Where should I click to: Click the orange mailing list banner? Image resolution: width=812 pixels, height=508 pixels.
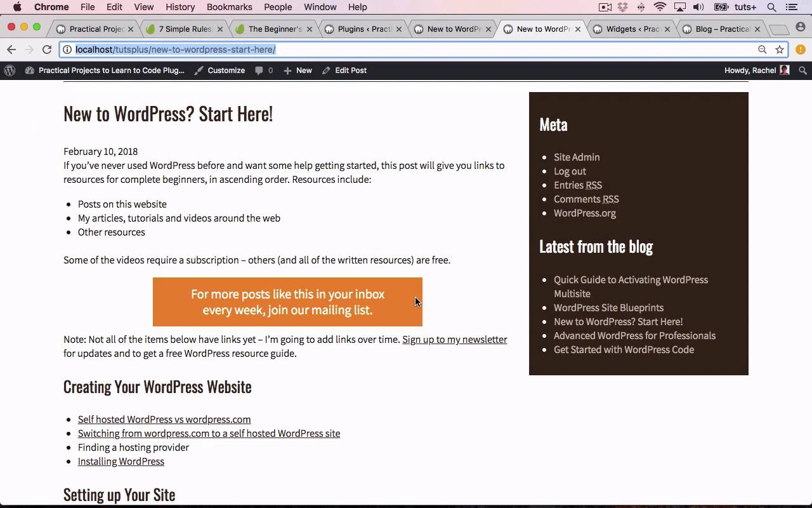coord(287,302)
